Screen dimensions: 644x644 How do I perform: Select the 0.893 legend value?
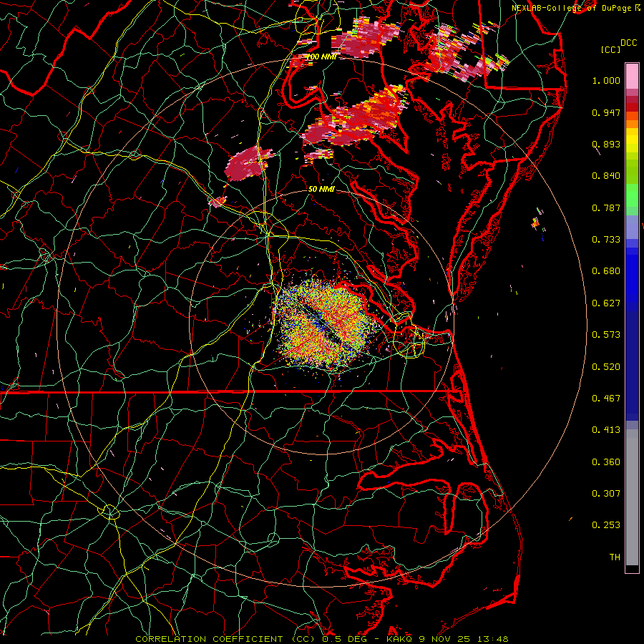point(606,144)
